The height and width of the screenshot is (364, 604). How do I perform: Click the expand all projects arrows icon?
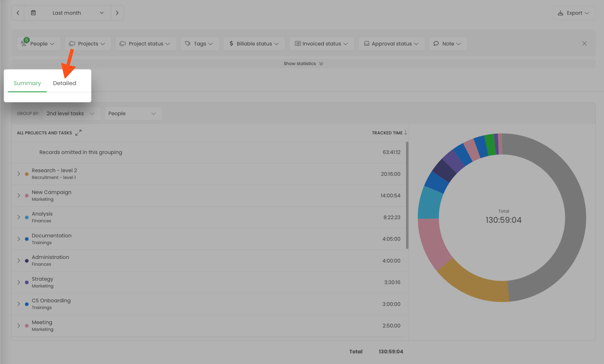(78, 133)
